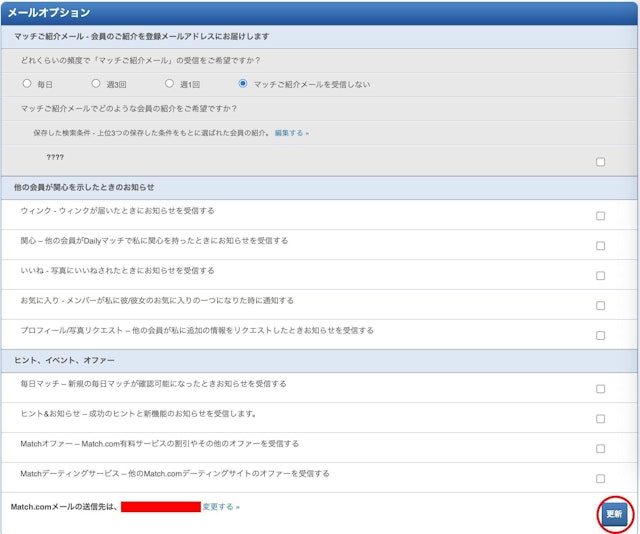Click the ヒント、イベント、オファー section header

65,360
